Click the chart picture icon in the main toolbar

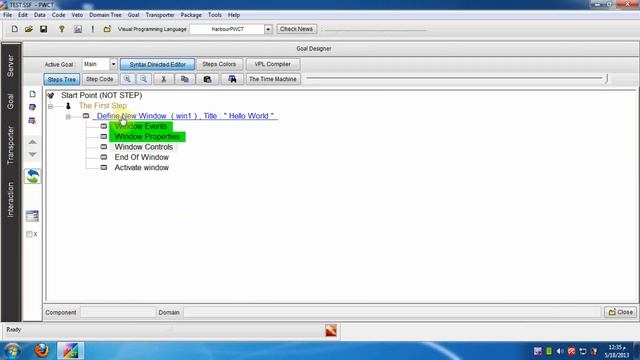pyautogui.click(x=78, y=29)
